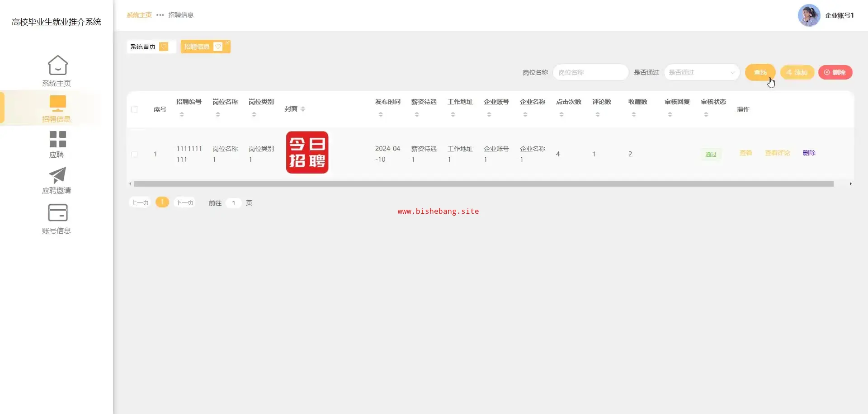Image resolution: width=868 pixels, height=414 pixels.
Task: Expand the 是否通过 dropdown filter
Action: click(702, 72)
